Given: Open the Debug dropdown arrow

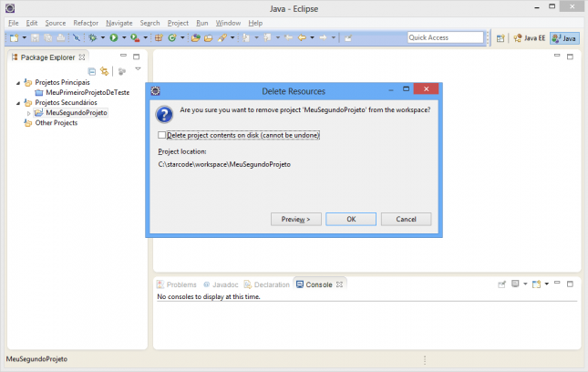Looking at the screenshot, I should (x=103, y=38).
